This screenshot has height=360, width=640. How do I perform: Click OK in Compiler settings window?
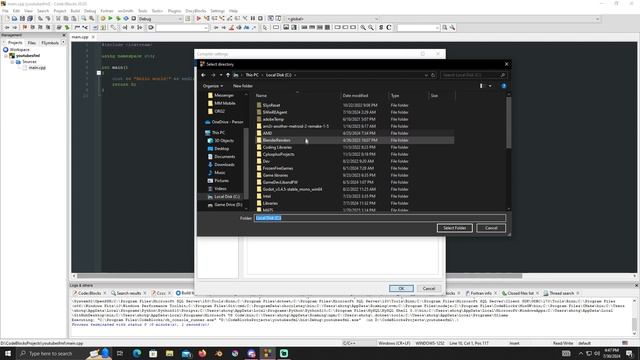401,288
